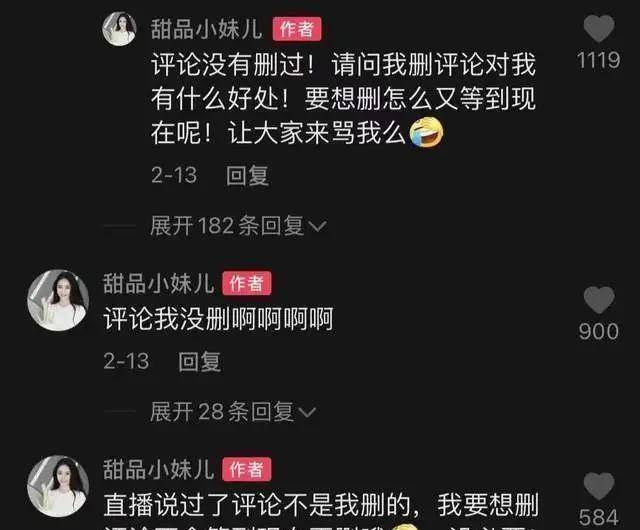The width and height of the screenshot is (640, 530).
Task: Click the chevron after '展开182条回复'
Action: point(318,227)
